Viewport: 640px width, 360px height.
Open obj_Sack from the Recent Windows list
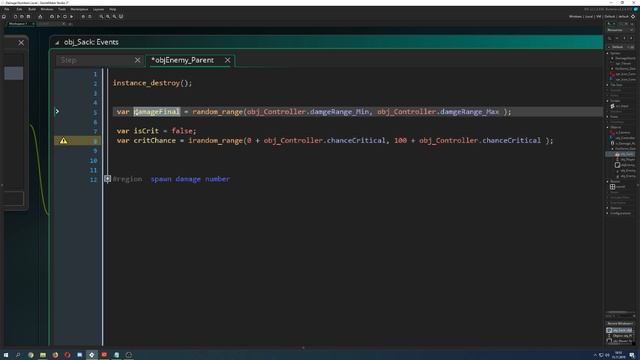point(619,330)
